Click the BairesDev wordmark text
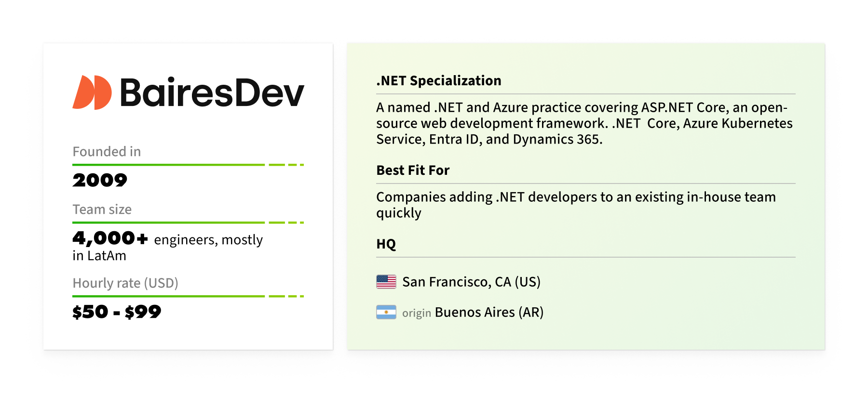Image resolution: width=868 pixels, height=393 pixels. click(212, 93)
